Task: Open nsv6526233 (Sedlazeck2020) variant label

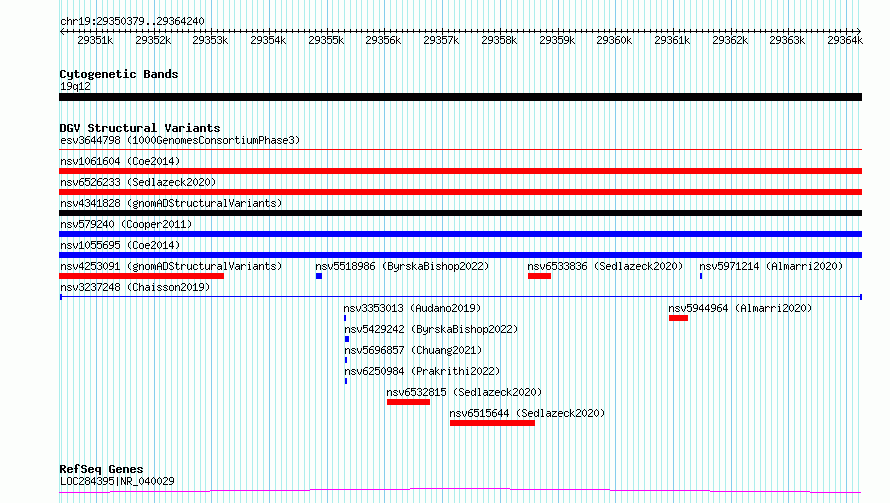Action: coord(138,182)
